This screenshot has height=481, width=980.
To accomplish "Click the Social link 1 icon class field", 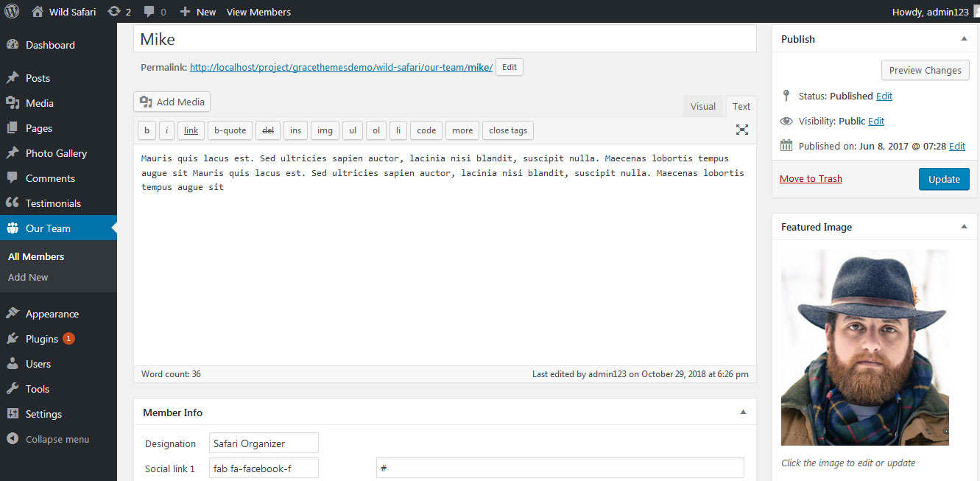I will [x=264, y=468].
